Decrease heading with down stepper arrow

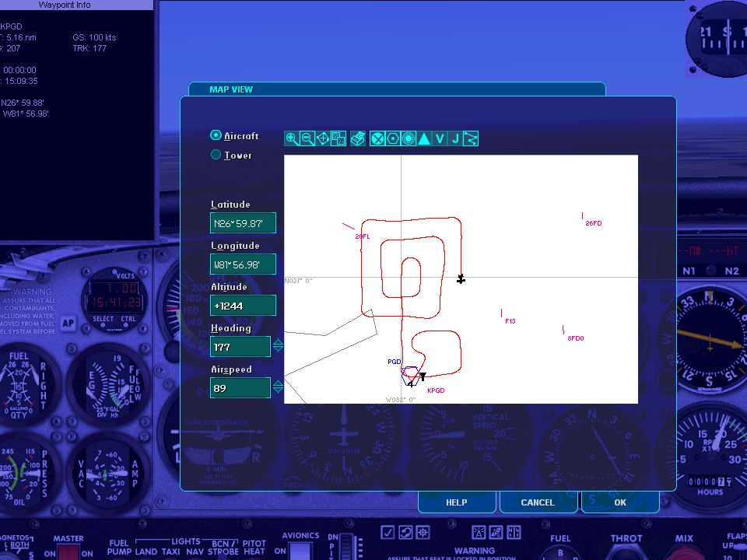point(278,349)
